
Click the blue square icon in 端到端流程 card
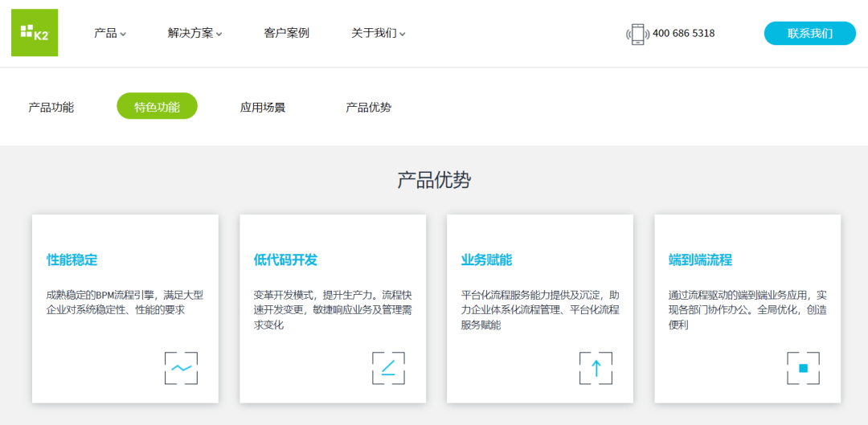pyautogui.click(x=803, y=368)
